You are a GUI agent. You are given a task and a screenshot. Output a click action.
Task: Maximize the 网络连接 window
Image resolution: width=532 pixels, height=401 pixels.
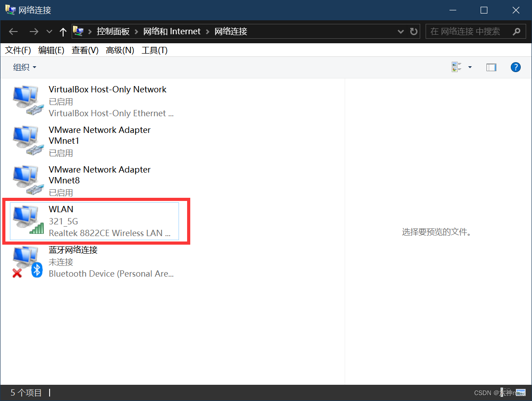(x=484, y=10)
